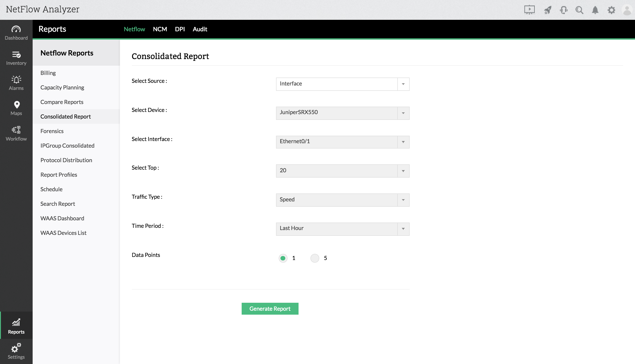Click the rocket quick-launch icon
This screenshot has height=364, width=635.
pos(547,10)
